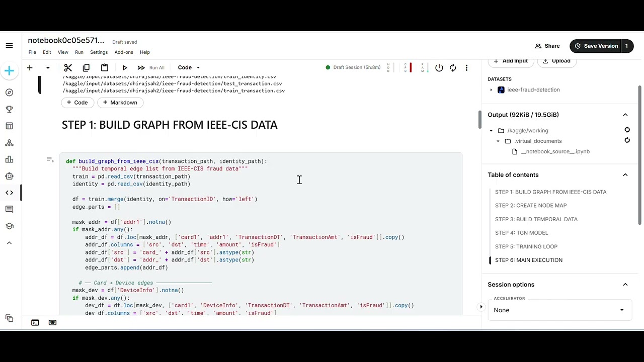This screenshot has width=644, height=362.
Task: Open the Home compass icon in sidebar
Action: click(x=9, y=93)
